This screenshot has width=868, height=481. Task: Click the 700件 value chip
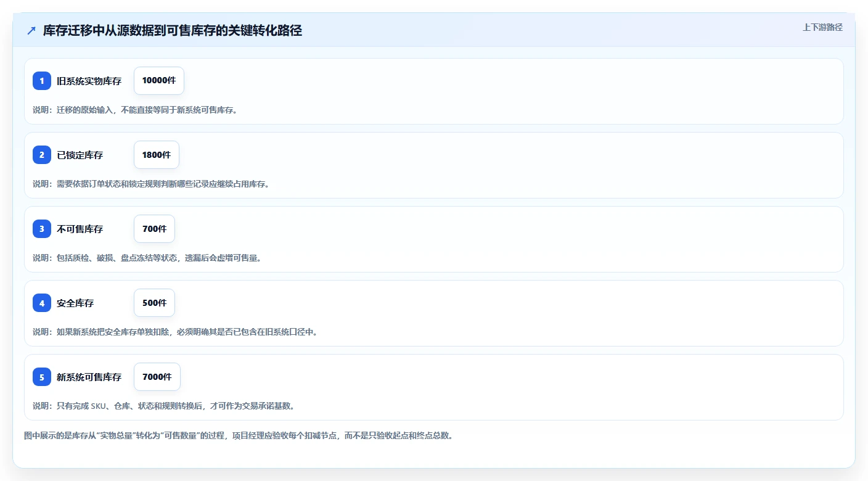point(154,229)
